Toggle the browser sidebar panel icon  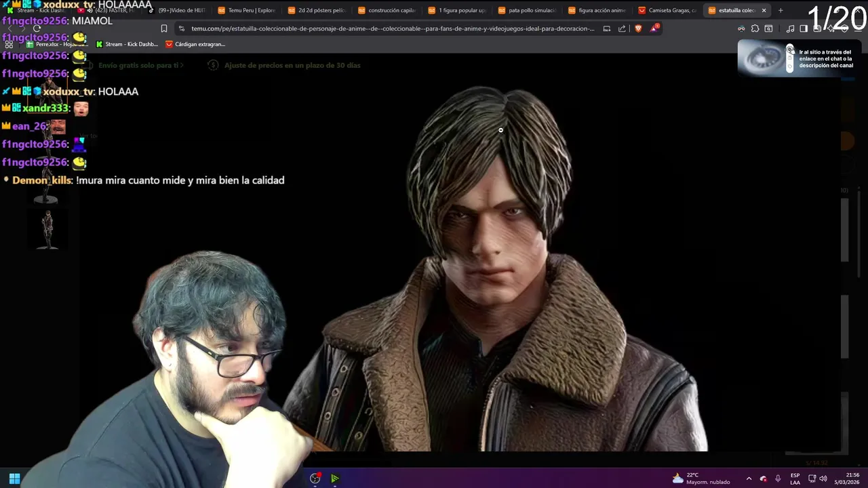pos(804,28)
